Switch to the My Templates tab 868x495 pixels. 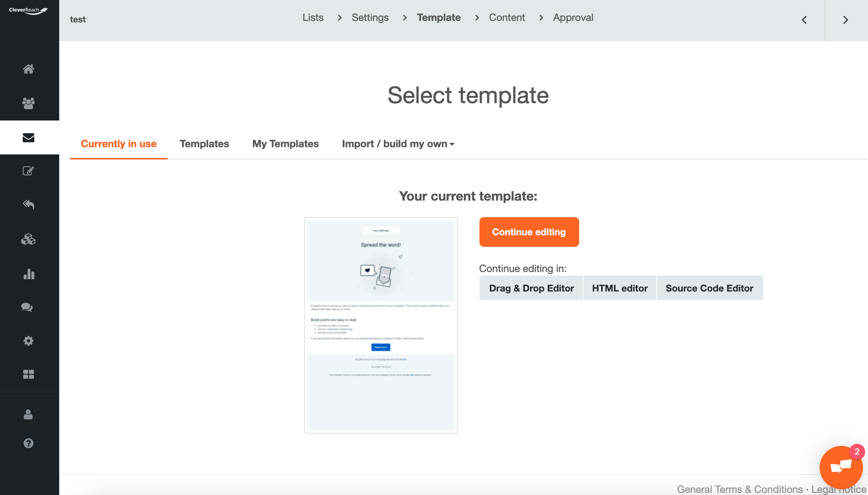285,144
